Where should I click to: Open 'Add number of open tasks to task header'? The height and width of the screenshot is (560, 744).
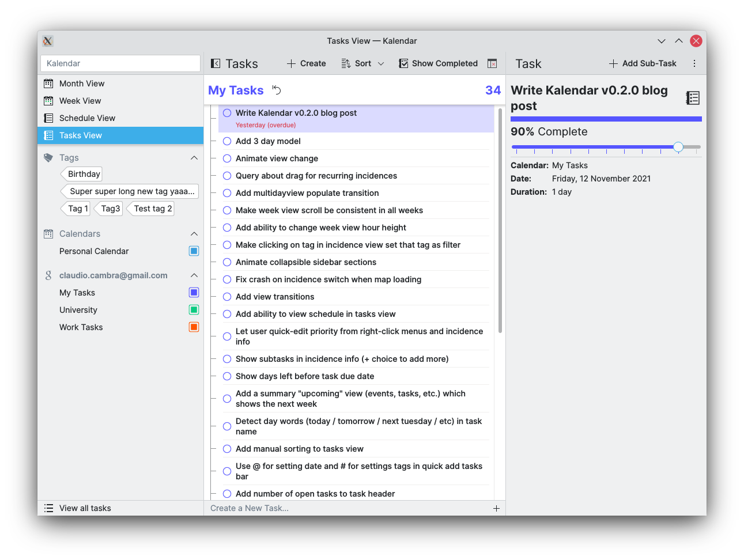pyautogui.click(x=356, y=493)
